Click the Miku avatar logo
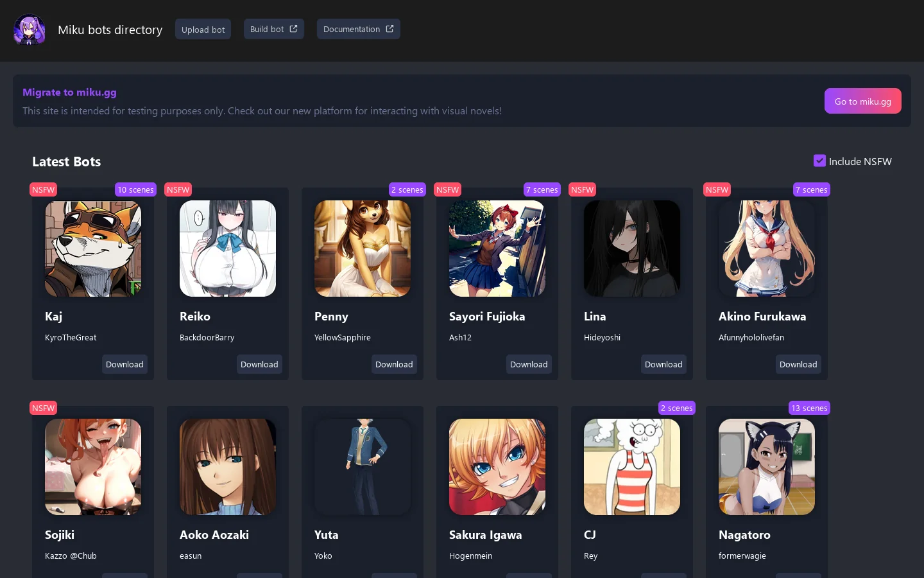Viewport: 924px width, 578px height. pos(30,30)
